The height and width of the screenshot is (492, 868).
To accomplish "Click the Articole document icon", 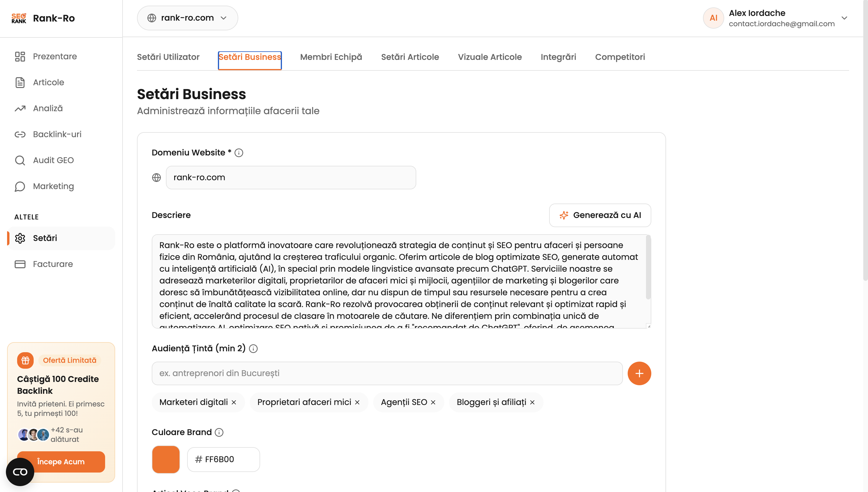I will pos(20,83).
